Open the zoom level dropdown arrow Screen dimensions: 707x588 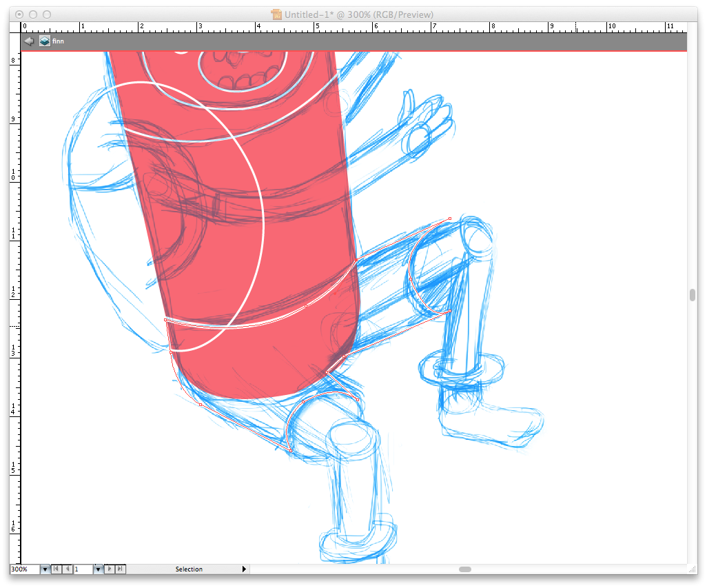point(45,569)
